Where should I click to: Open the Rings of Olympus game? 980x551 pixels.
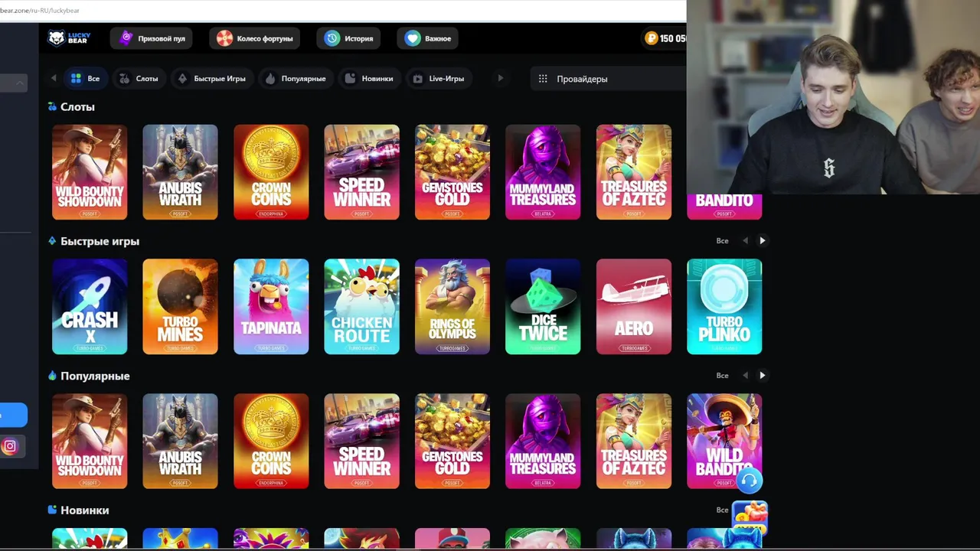tap(452, 307)
